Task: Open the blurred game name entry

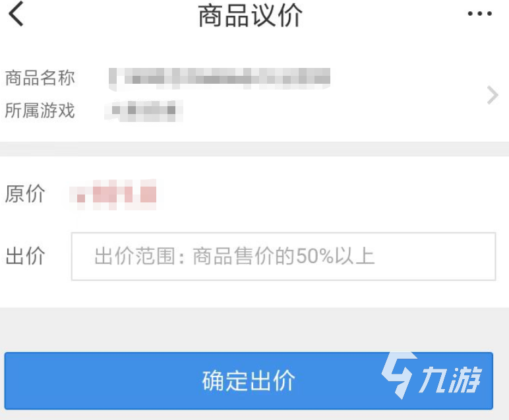Action: tap(144, 111)
